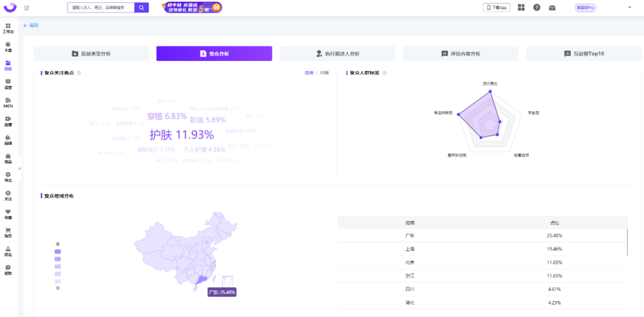
Task: Click the 专注护肤党 radar point
Action: click(459, 115)
